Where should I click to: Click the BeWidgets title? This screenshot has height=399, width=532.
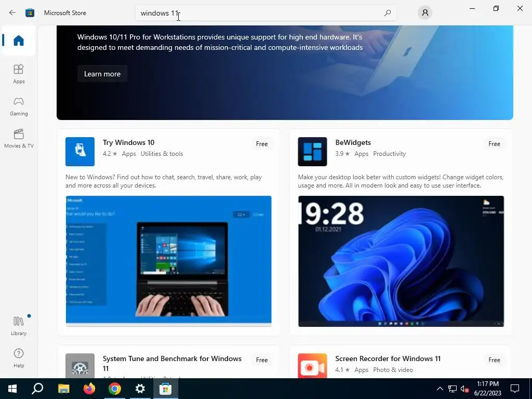pyautogui.click(x=353, y=142)
